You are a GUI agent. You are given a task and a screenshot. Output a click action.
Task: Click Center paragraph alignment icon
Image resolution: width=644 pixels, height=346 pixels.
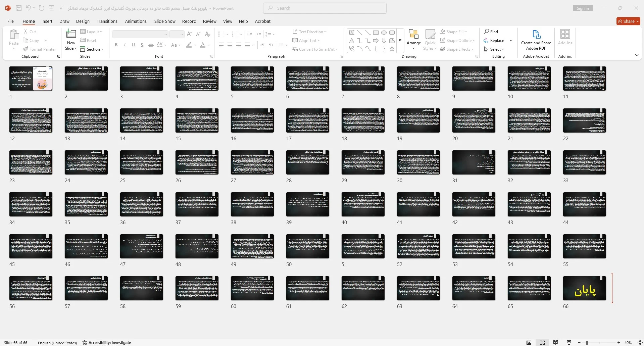(230, 45)
